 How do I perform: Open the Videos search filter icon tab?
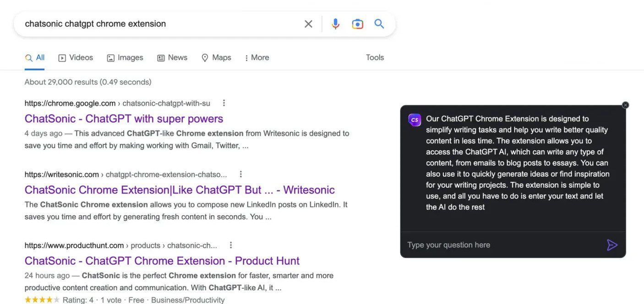[x=61, y=58]
